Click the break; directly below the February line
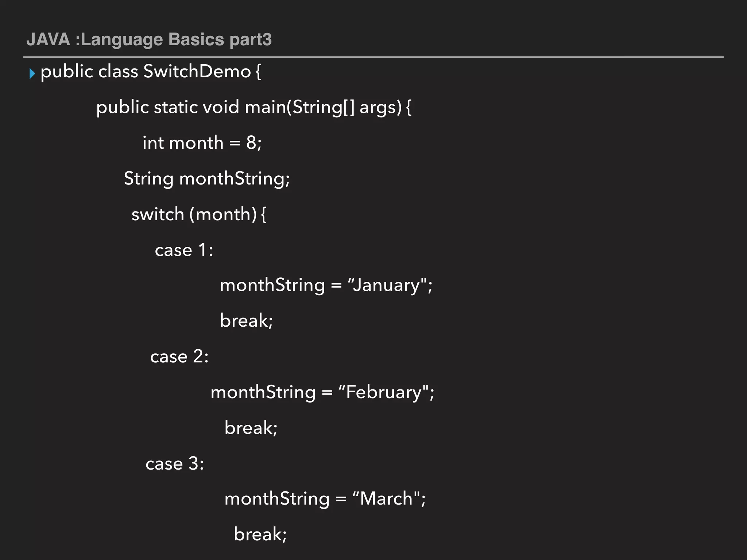The width and height of the screenshot is (747, 560). [251, 428]
